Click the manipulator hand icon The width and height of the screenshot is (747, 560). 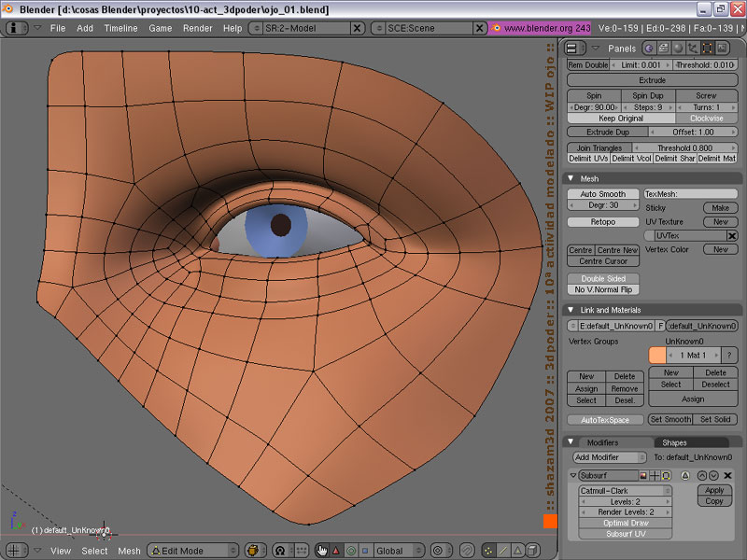click(321, 551)
